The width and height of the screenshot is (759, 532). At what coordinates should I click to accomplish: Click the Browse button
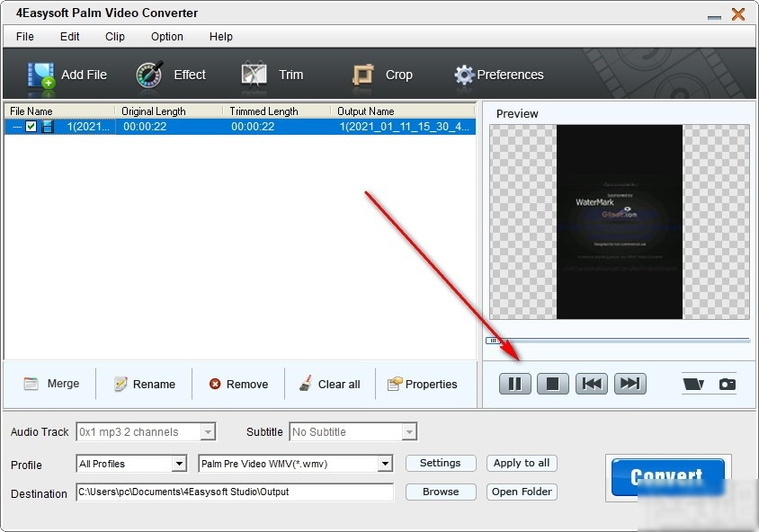click(441, 492)
